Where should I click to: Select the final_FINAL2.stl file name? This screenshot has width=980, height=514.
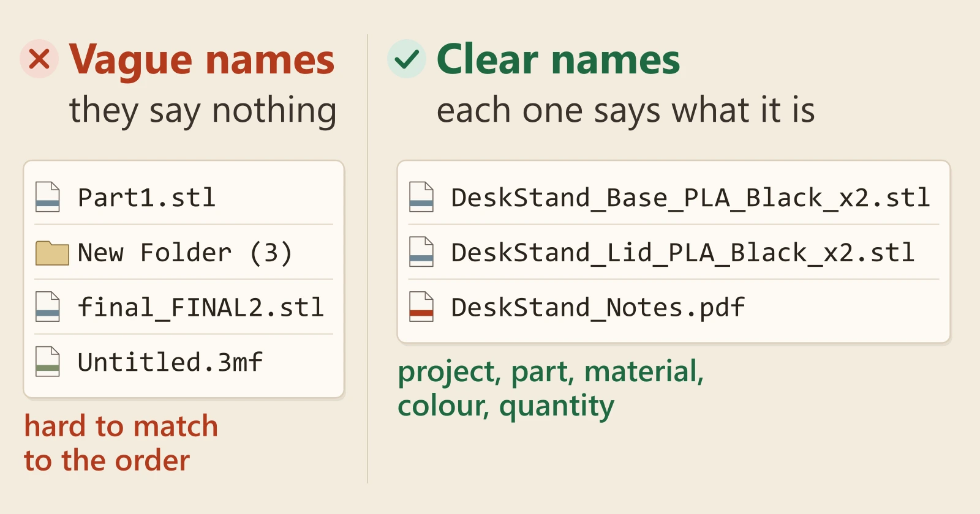click(x=201, y=307)
